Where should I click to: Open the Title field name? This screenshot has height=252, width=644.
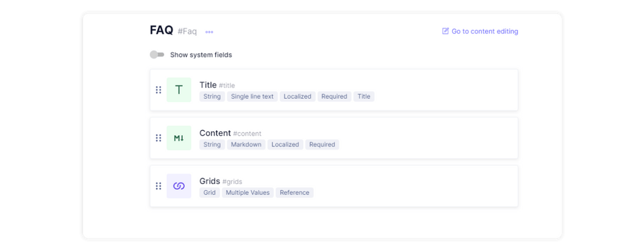(208, 85)
